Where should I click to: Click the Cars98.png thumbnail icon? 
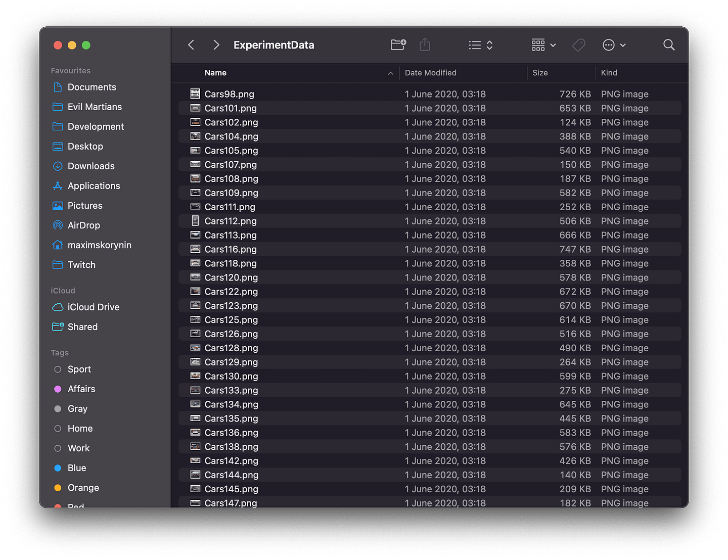[195, 94]
